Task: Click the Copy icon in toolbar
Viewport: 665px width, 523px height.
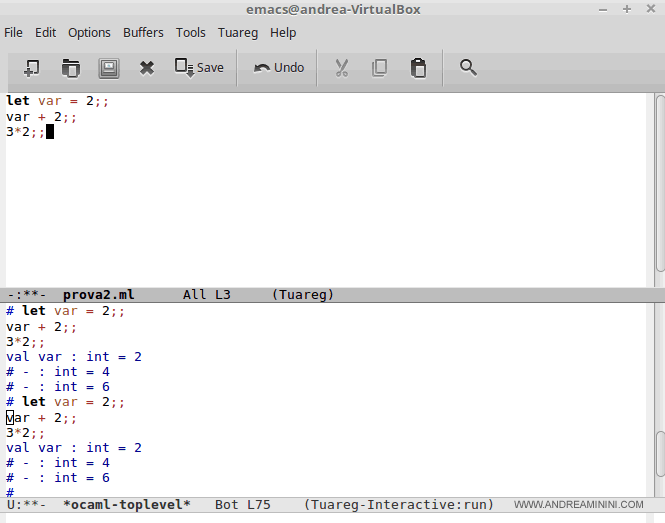Action: [x=379, y=68]
